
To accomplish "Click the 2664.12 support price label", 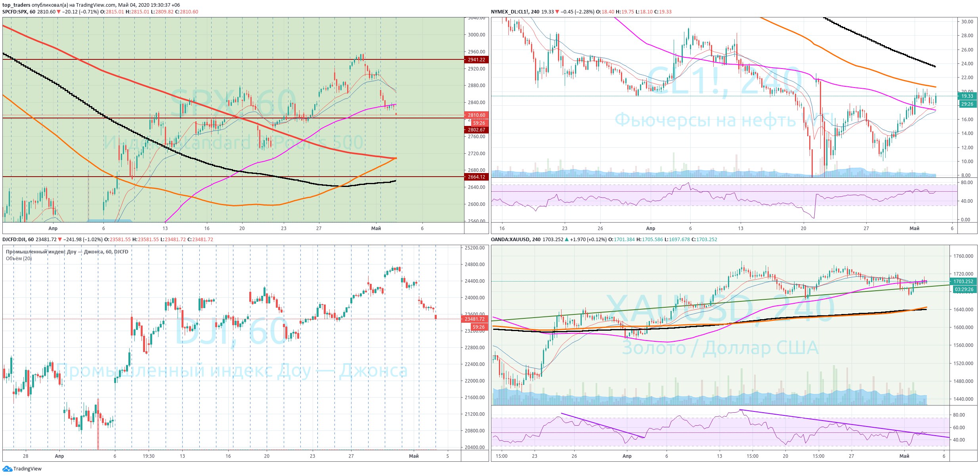I will pos(476,177).
